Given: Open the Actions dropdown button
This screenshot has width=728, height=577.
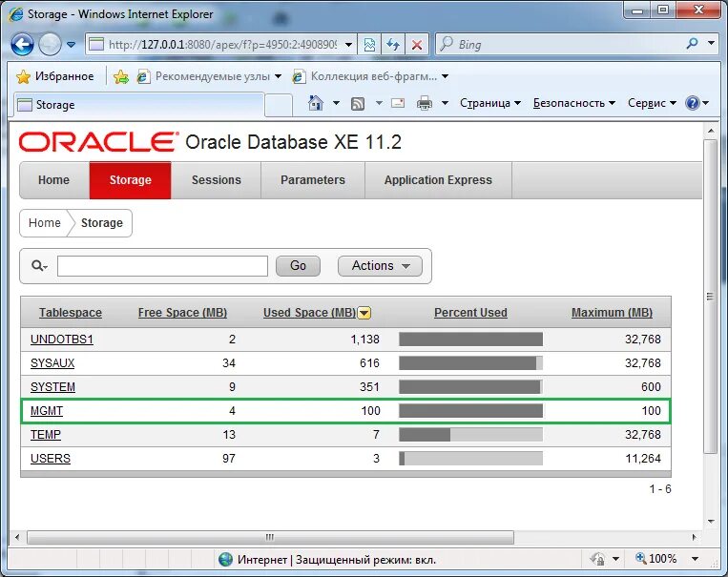Looking at the screenshot, I should [381, 266].
